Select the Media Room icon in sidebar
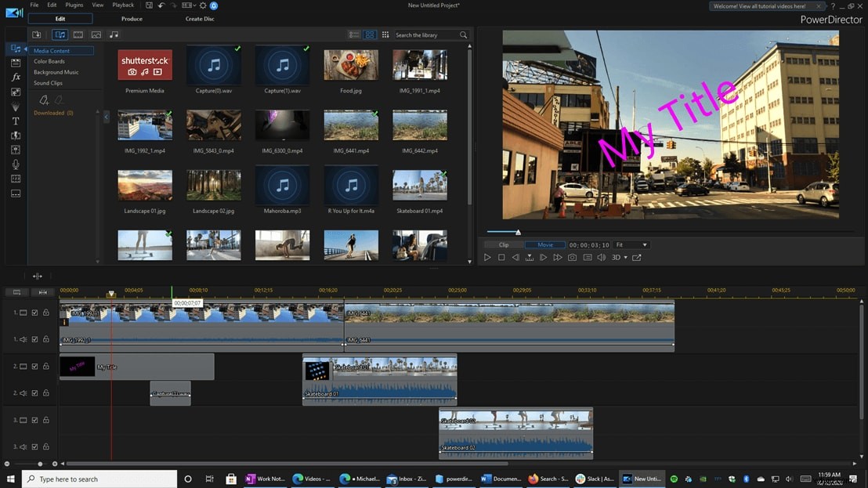 pos(15,48)
